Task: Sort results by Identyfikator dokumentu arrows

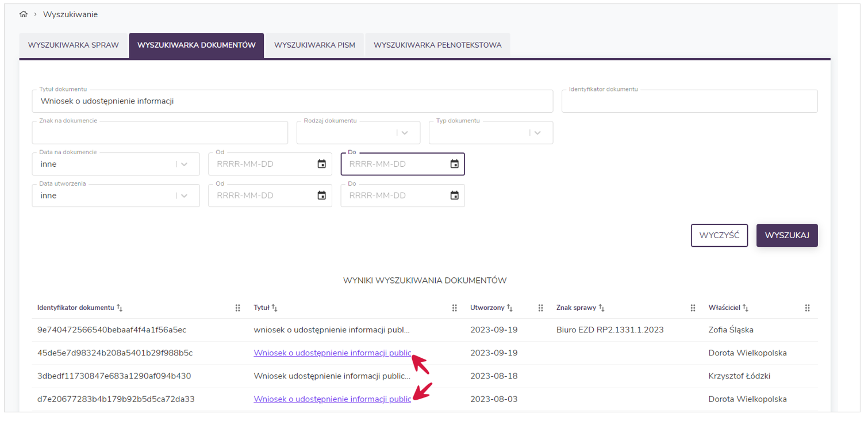Action: click(120, 308)
